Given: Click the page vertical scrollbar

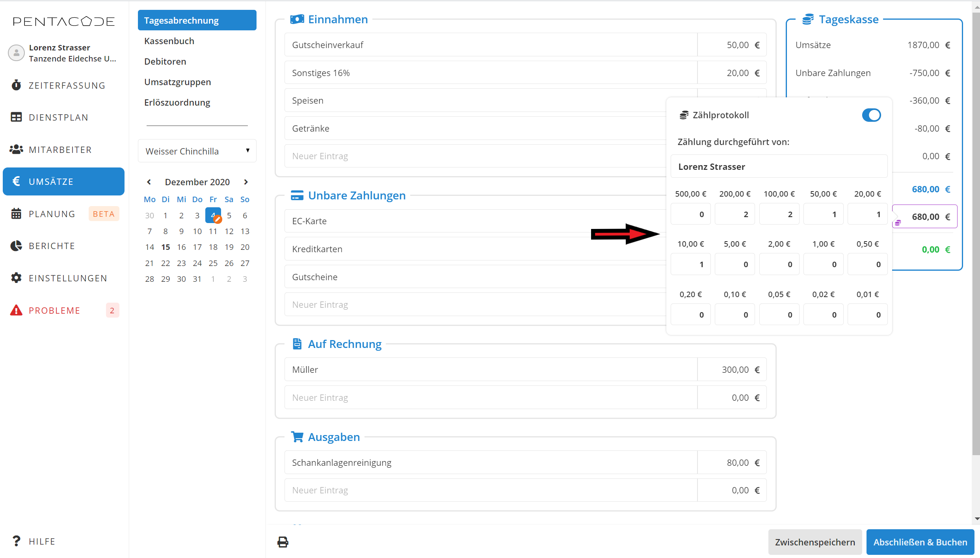Looking at the screenshot, I should tap(976, 236).
